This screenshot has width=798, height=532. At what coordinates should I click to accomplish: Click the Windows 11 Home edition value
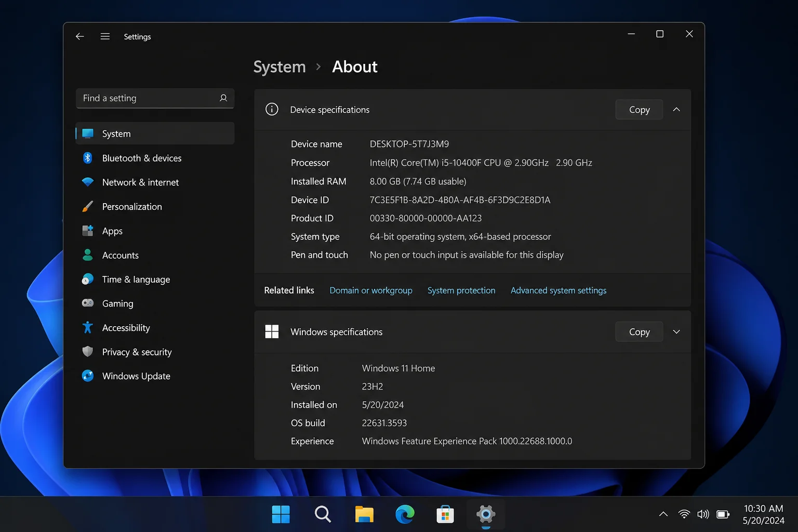(x=398, y=368)
